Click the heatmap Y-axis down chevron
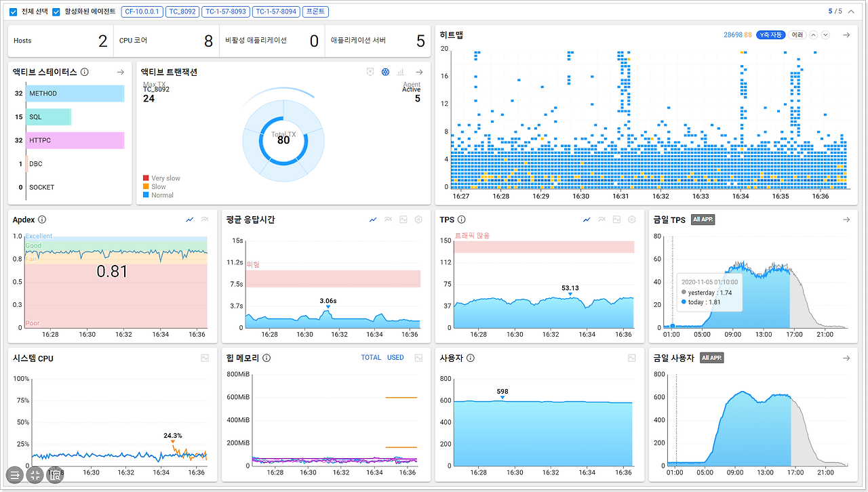 (x=825, y=35)
